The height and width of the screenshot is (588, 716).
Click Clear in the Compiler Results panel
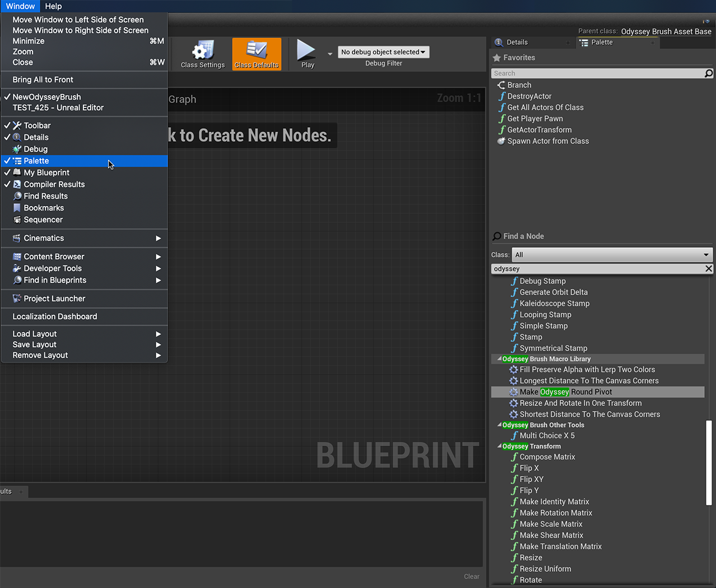(x=471, y=576)
